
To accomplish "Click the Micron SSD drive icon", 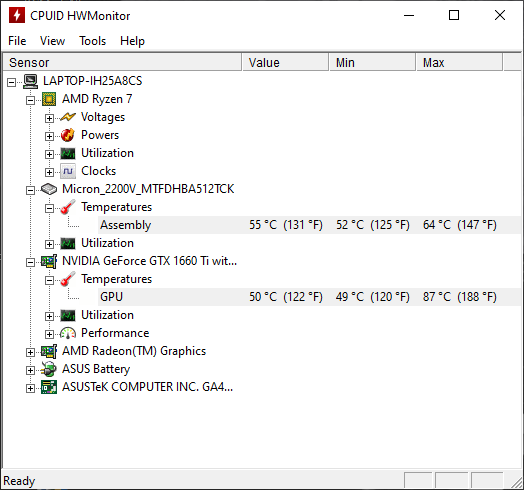I will (x=49, y=189).
